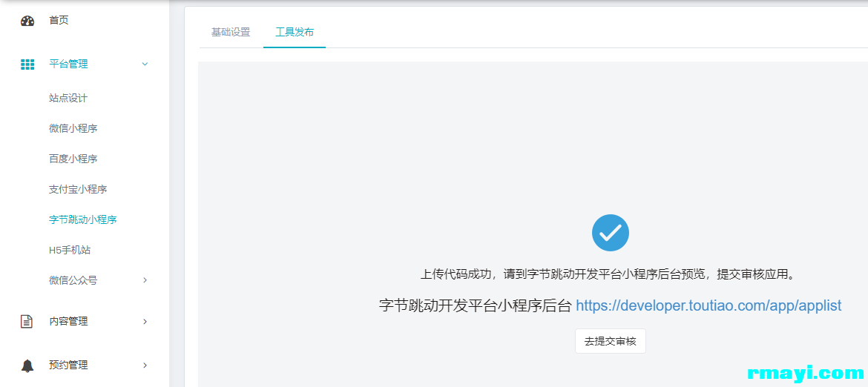Switch to the 基础设置 tab
Viewport: 868px width, 387px height.
coord(231,32)
